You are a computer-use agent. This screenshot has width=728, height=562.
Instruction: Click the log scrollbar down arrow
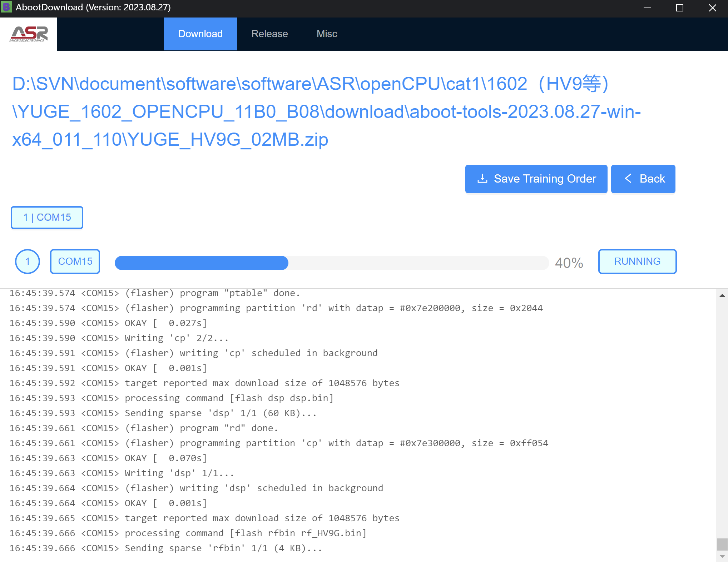coord(722,556)
